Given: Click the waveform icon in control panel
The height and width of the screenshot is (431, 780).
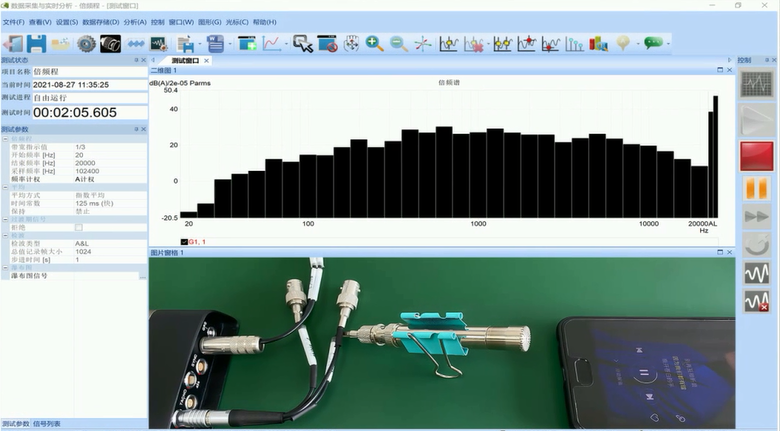Looking at the screenshot, I should click(x=757, y=273).
